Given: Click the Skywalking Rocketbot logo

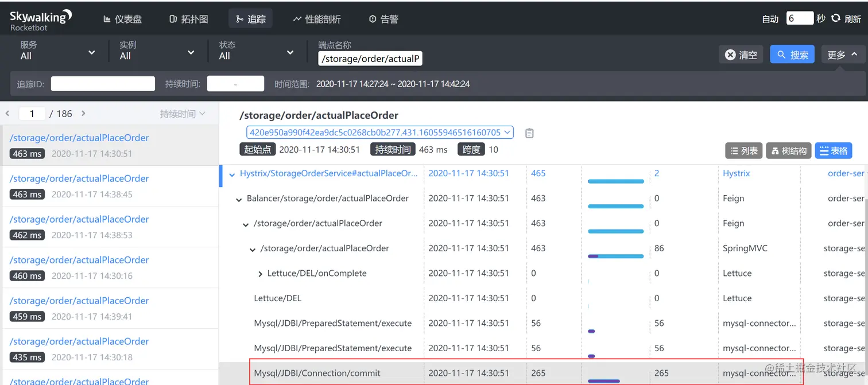Looking at the screenshot, I should click(x=41, y=19).
